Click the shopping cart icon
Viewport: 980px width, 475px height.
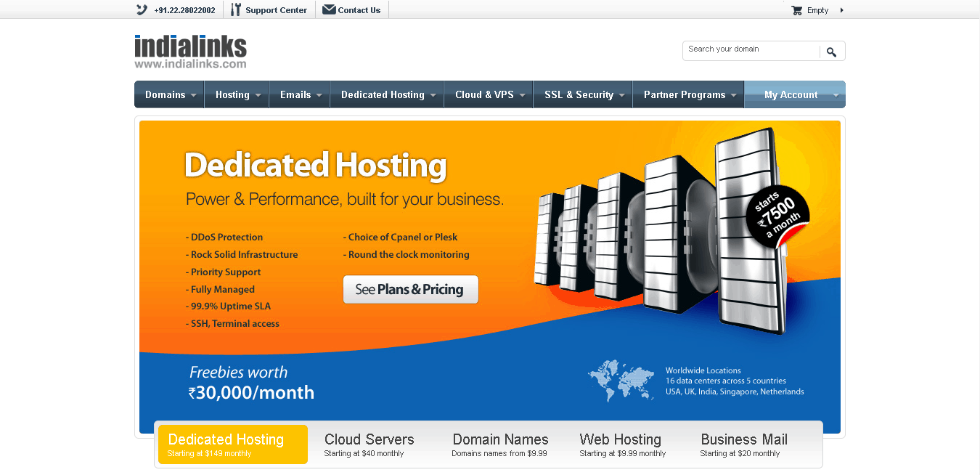coord(797,10)
